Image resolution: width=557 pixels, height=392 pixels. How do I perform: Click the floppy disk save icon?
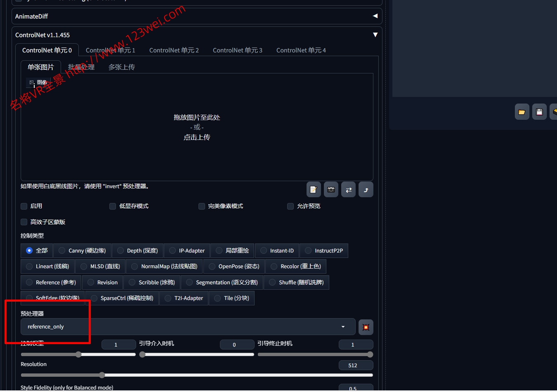pyautogui.click(x=539, y=112)
